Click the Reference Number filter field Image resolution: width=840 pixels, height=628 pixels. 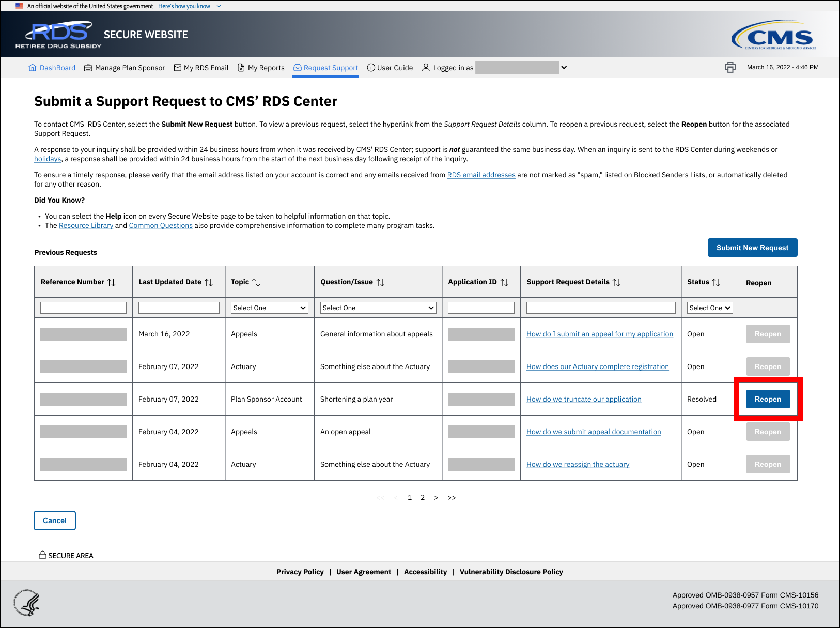[83, 308]
